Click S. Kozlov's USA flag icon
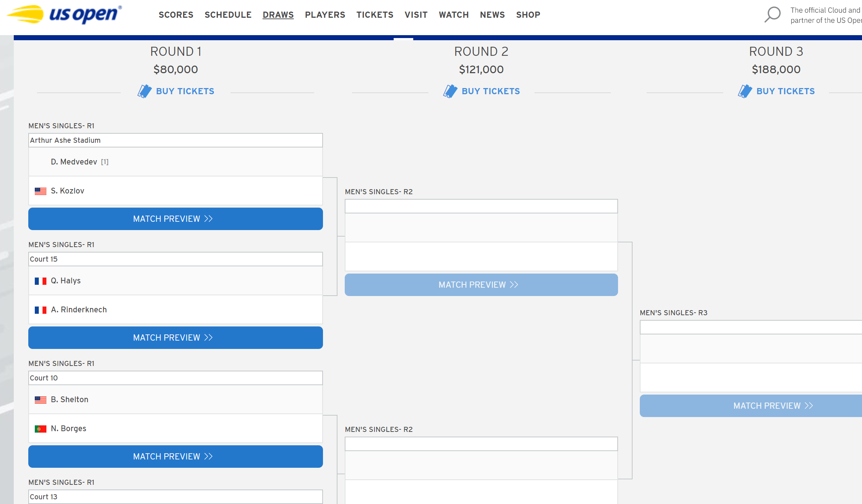 point(41,191)
